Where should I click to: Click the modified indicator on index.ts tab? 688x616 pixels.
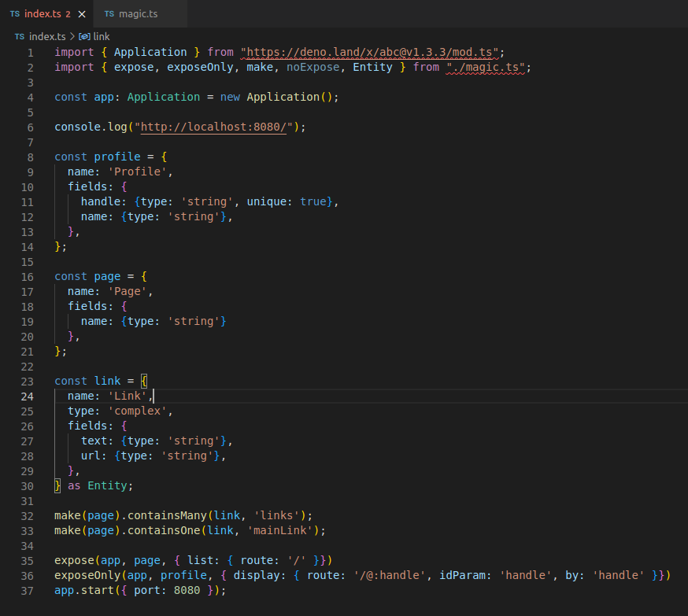(68, 13)
